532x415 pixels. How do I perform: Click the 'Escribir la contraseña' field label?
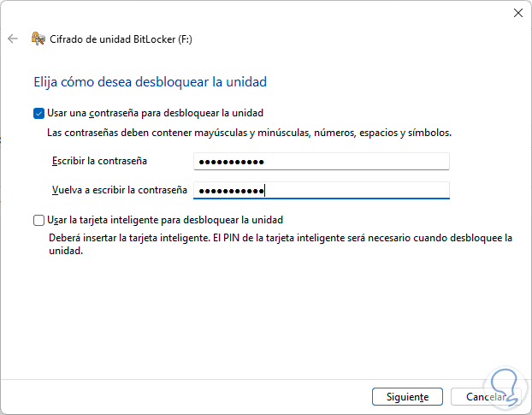(99, 161)
